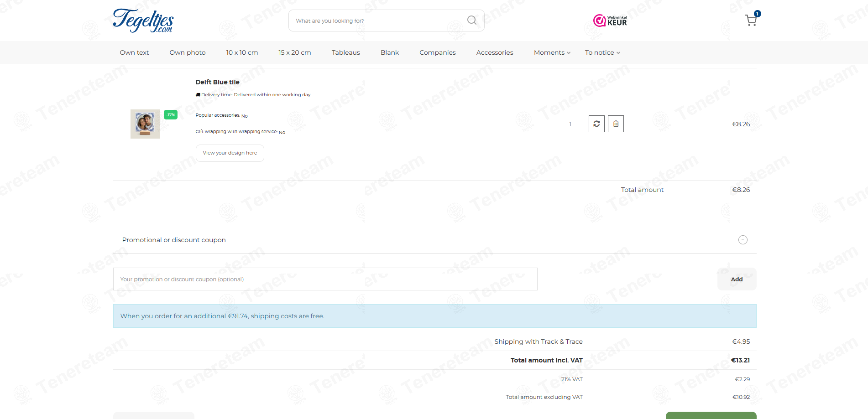The width and height of the screenshot is (868, 419).
Task: Click View your design here button
Action: coord(230,153)
